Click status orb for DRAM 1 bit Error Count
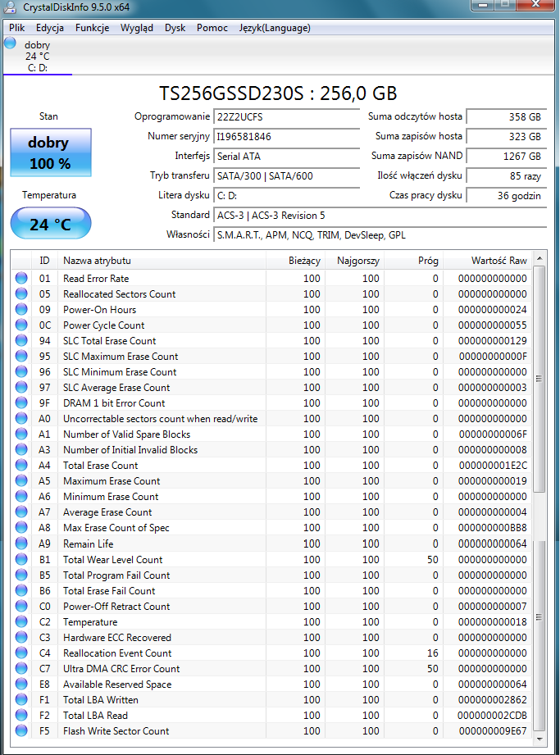Image resolution: width=560 pixels, height=755 pixels. (x=21, y=403)
